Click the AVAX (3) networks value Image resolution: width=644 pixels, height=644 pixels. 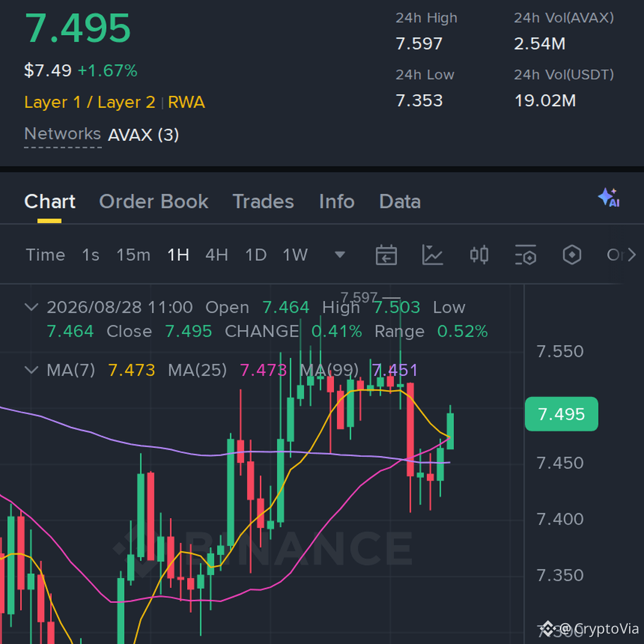(143, 135)
